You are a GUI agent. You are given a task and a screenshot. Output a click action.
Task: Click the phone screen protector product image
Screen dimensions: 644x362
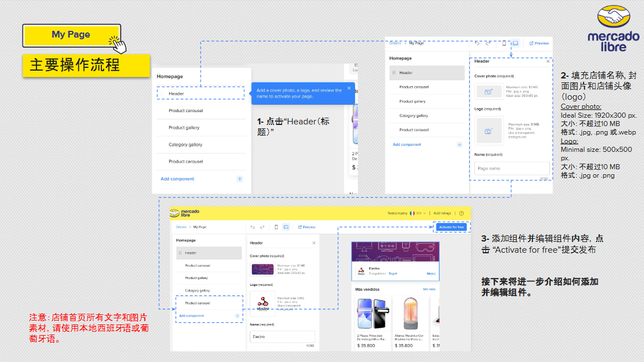tap(372, 313)
